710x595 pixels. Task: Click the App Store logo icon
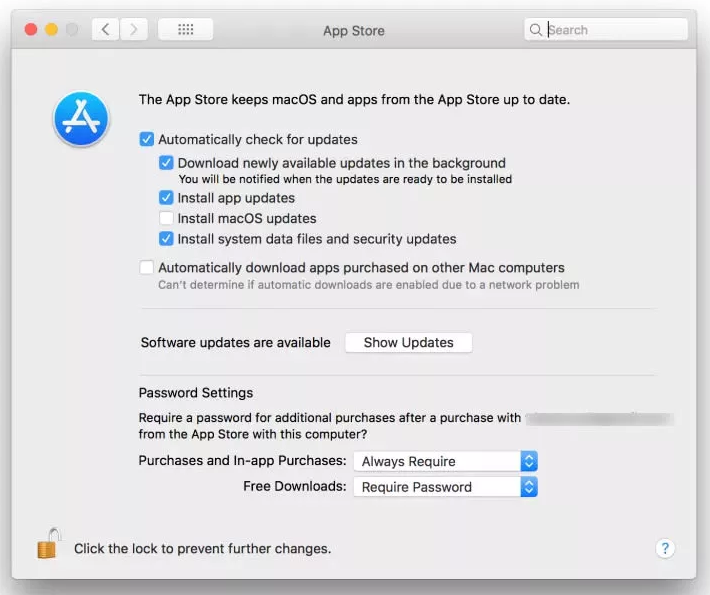pyautogui.click(x=81, y=119)
